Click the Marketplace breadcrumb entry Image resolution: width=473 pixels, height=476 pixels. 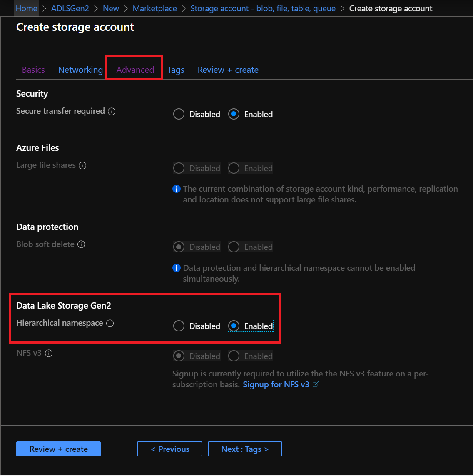point(154,8)
